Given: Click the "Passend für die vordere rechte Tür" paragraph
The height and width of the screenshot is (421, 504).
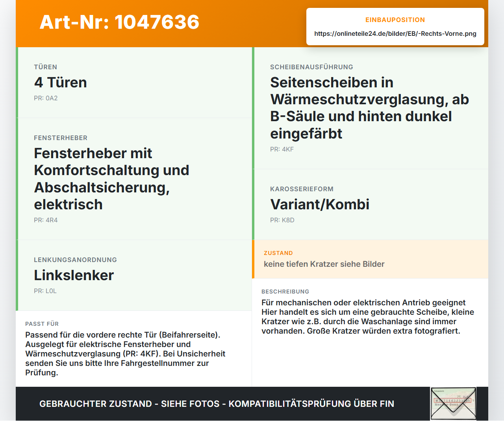Looking at the screenshot, I should pos(125,354).
